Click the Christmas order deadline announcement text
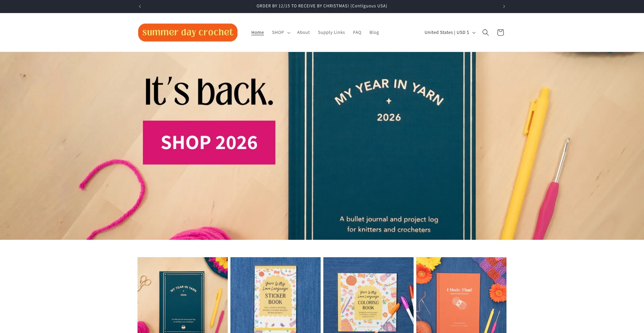 [x=322, y=6]
